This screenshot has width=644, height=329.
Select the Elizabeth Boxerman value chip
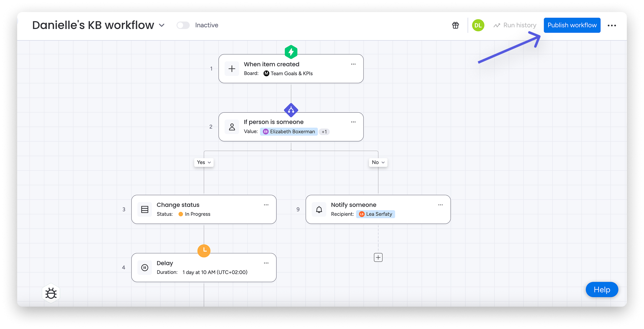289,132
